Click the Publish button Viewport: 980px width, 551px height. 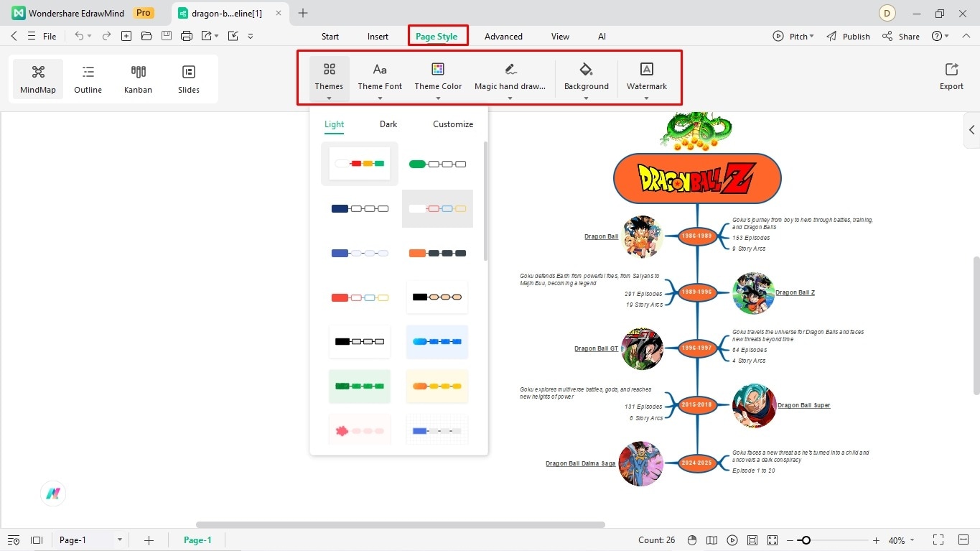(x=848, y=37)
